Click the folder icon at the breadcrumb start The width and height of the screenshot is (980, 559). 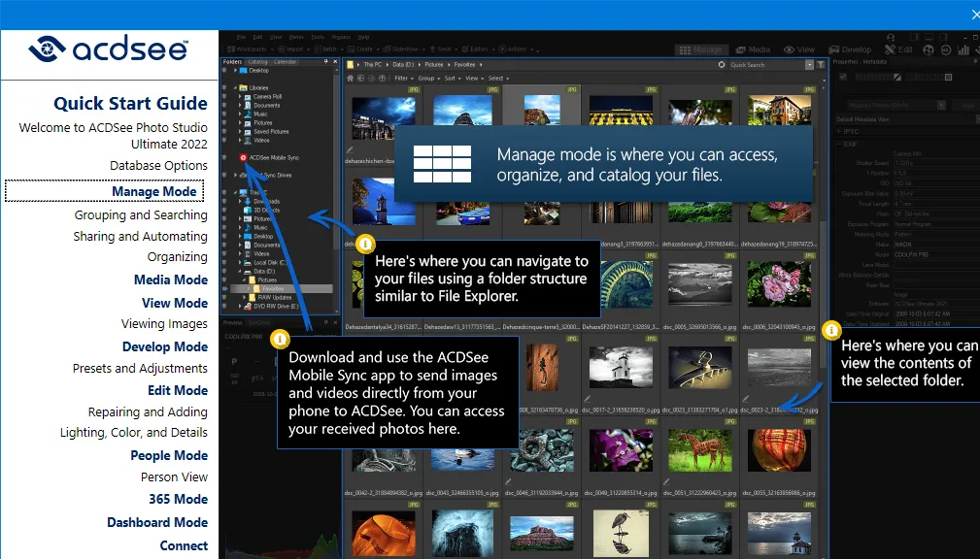tap(351, 64)
